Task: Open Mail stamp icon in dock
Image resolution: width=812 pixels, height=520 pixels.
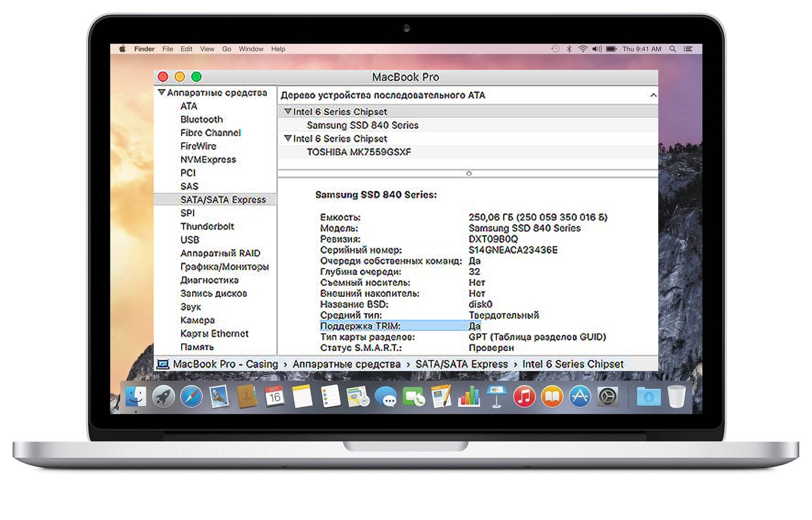Action: pyautogui.click(x=219, y=397)
